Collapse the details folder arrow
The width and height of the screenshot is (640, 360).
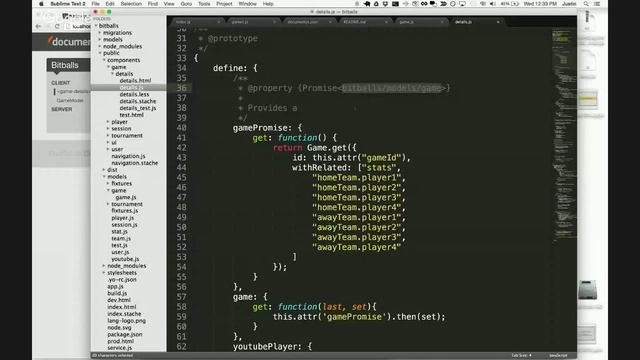pyautogui.click(x=113, y=74)
